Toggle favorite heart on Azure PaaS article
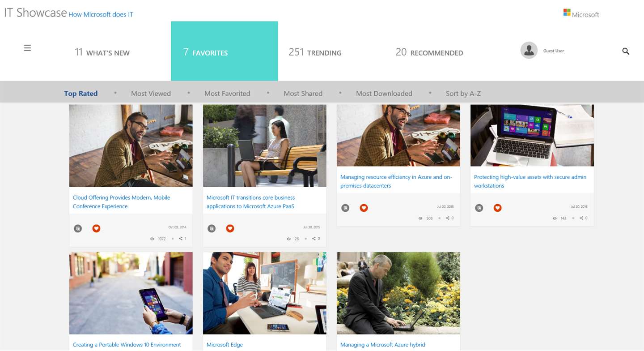Screen dimensions: 644x351 [x=230, y=228]
